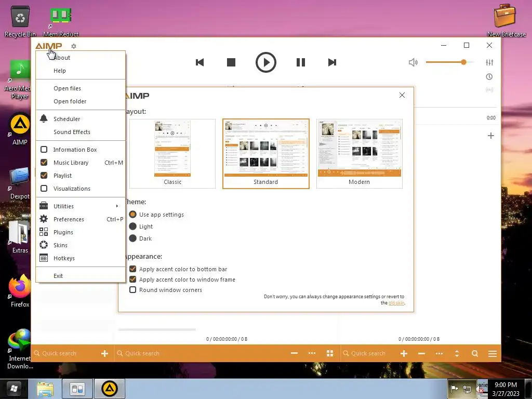This screenshot has height=399, width=532.
Task: Open the Windows Start button
Action: coord(14,388)
